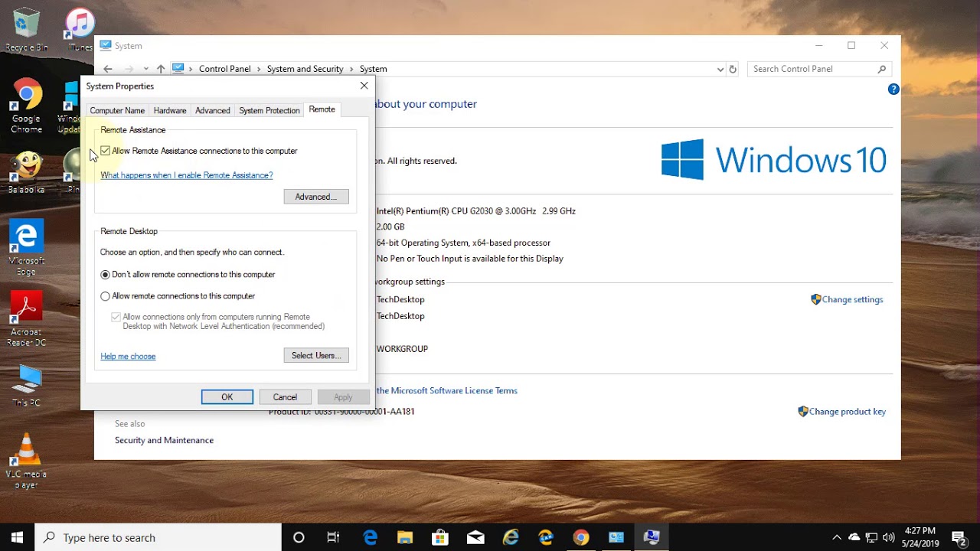Open Cortana circle icon on taskbar
The image size is (980, 551).
299,537
